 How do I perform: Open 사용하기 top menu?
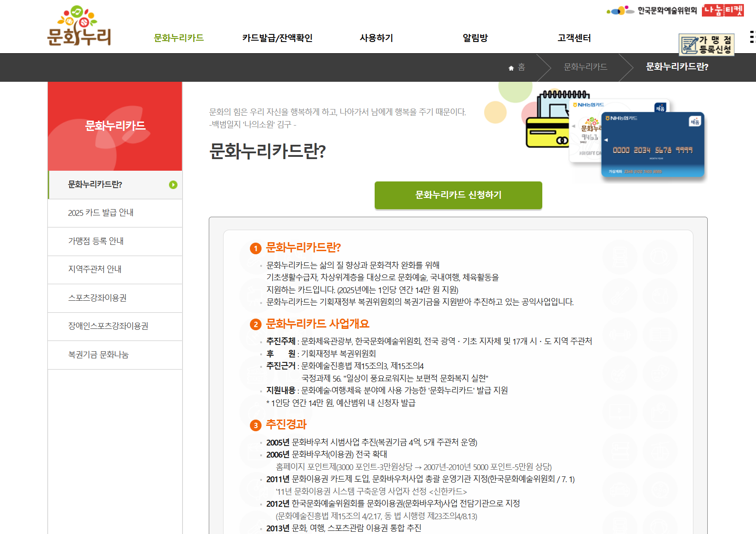(x=376, y=38)
